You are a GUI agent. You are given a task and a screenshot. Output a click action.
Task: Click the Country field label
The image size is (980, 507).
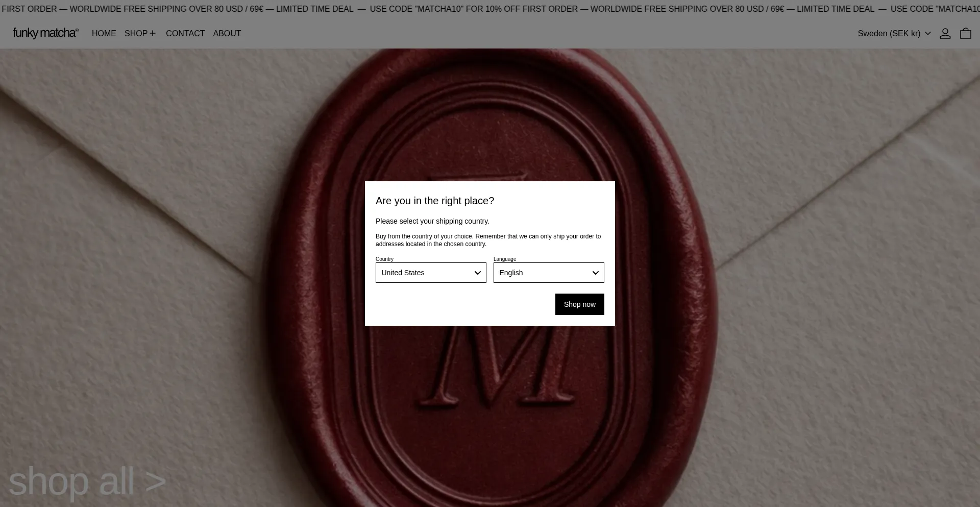[384, 259]
